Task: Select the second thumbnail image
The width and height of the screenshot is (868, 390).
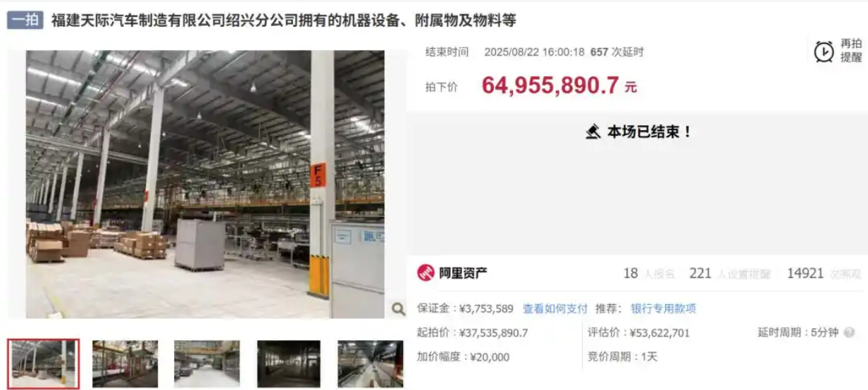Action: 125,364
